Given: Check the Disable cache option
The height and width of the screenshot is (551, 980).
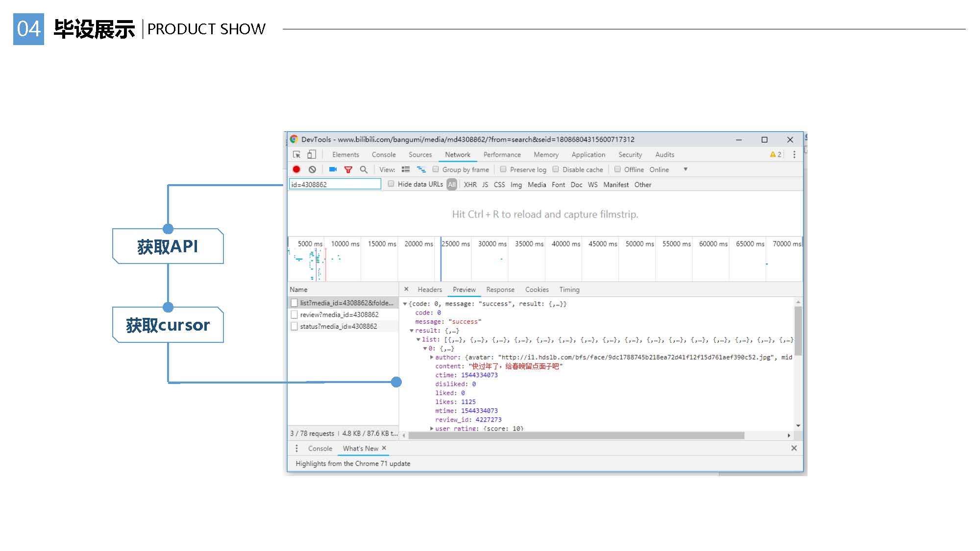Looking at the screenshot, I should point(556,169).
